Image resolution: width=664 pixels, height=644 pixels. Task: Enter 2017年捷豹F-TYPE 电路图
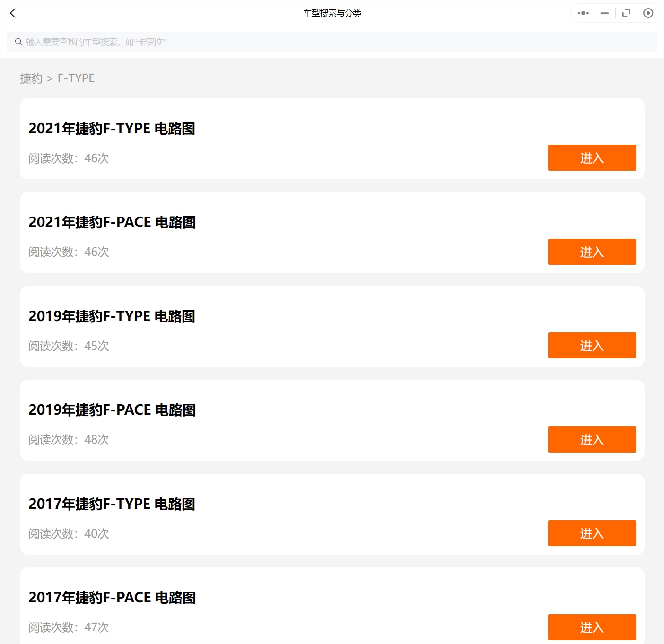[592, 533]
